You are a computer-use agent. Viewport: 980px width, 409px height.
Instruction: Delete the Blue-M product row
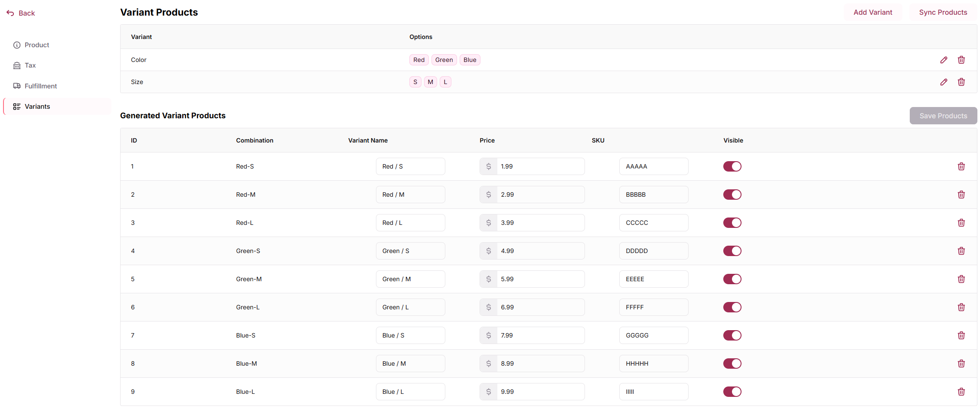961,364
